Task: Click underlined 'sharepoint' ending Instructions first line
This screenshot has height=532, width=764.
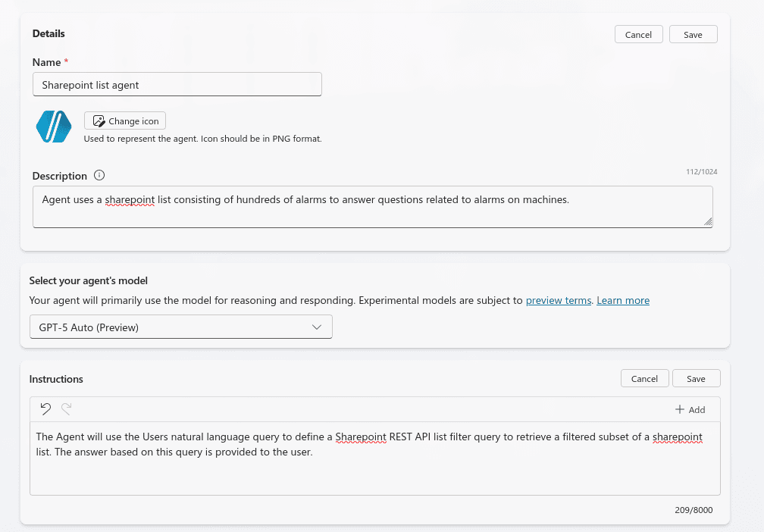Action: [677, 437]
